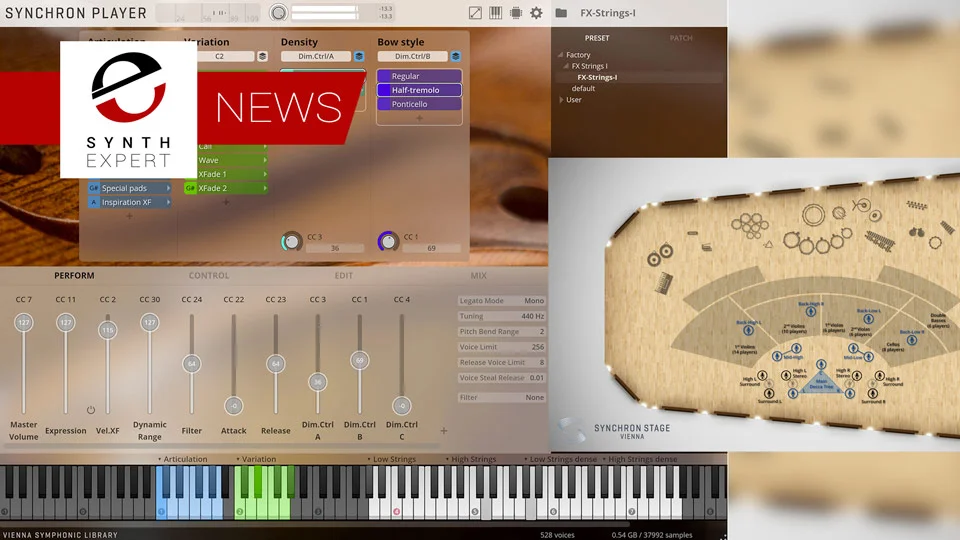The width and height of the screenshot is (960, 540).
Task: Select the Surround R microphone on stage
Action: click(x=872, y=393)
